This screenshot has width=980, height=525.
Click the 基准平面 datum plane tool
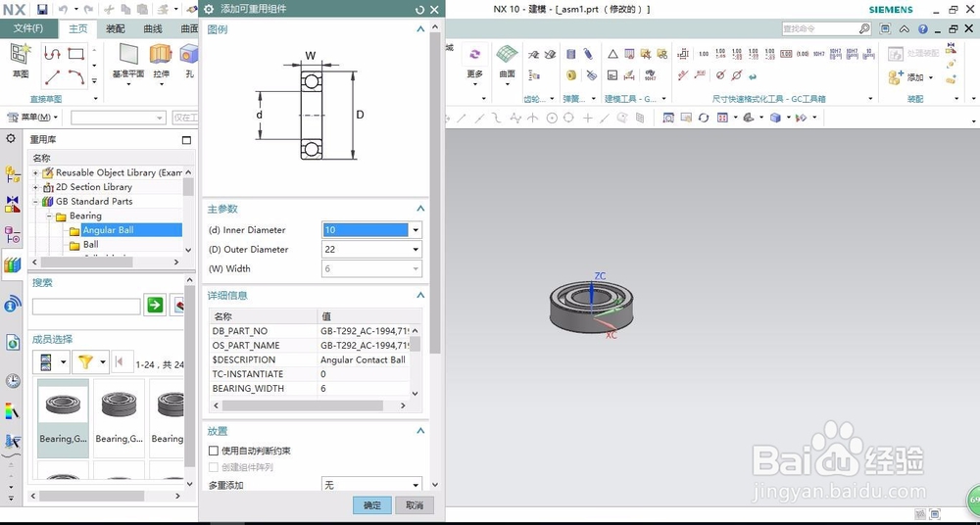pyautogui.click(x=128, y=62)
